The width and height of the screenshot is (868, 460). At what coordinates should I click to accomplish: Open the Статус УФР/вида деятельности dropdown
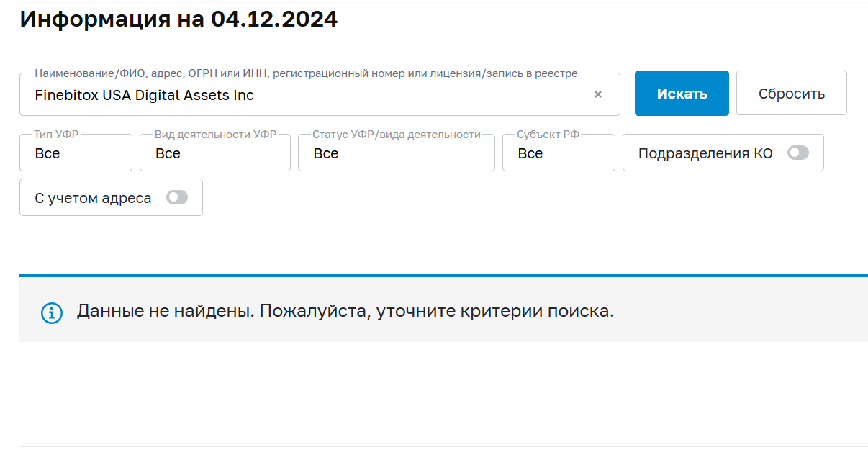point(397,153)
